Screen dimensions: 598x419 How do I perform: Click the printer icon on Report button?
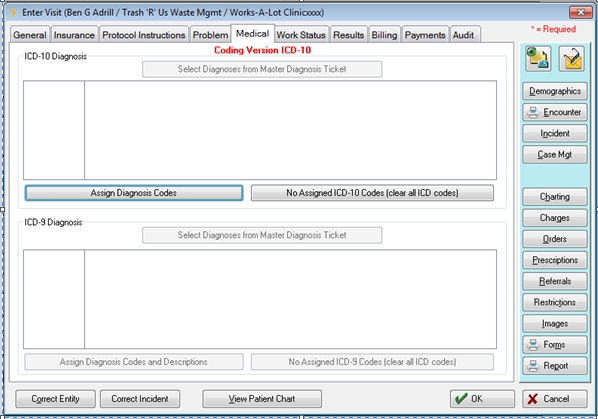point(533,366)
